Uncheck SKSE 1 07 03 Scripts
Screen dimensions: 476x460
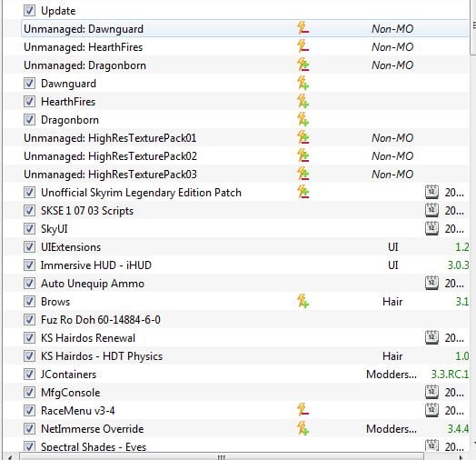click(29, 211)
